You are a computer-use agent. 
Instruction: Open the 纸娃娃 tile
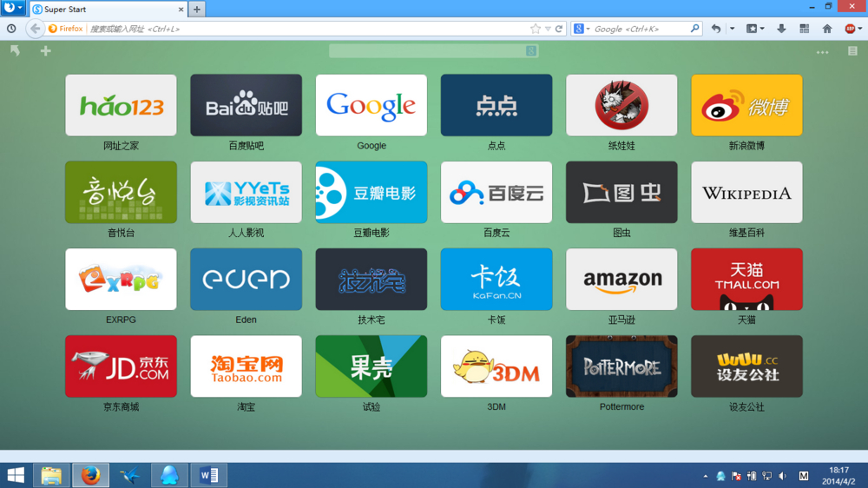(x=621, y=105)
